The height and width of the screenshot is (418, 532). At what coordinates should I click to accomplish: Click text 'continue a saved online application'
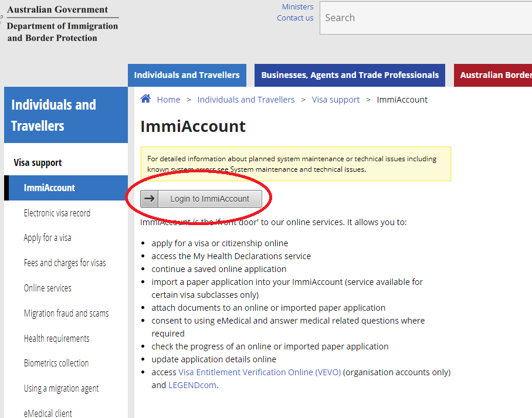click(x=219, y=269)
